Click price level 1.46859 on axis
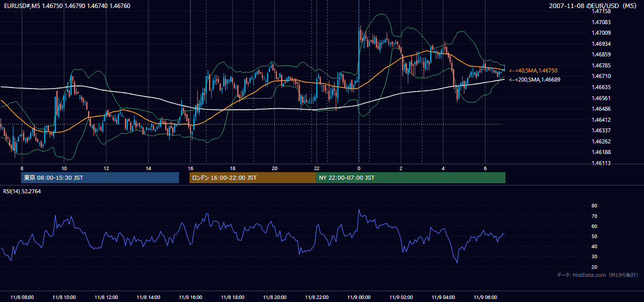This screenshot has width=644, height=302. coord(601,54)
